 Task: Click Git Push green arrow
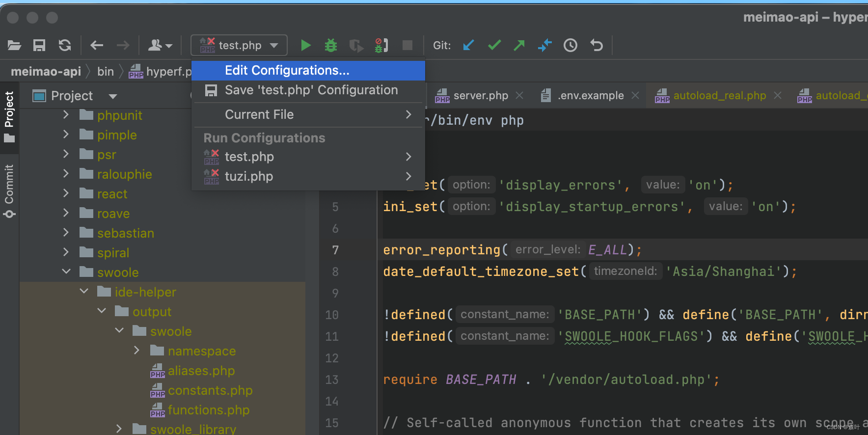(x=519, y=46)
